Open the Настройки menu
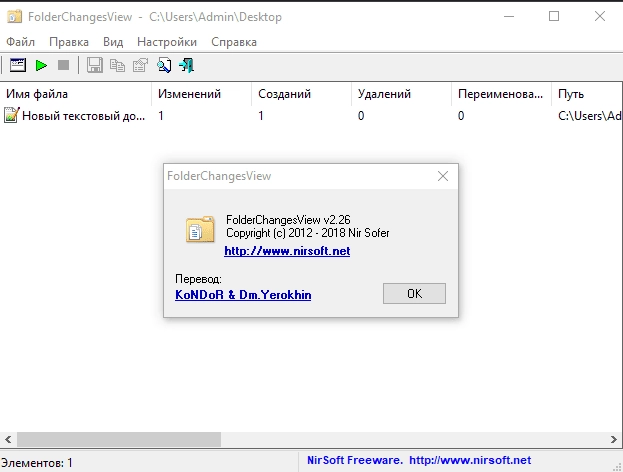Image resolution: width=623 pixels, height=472 pixels. pyautogui.click(x=167, y=42)
